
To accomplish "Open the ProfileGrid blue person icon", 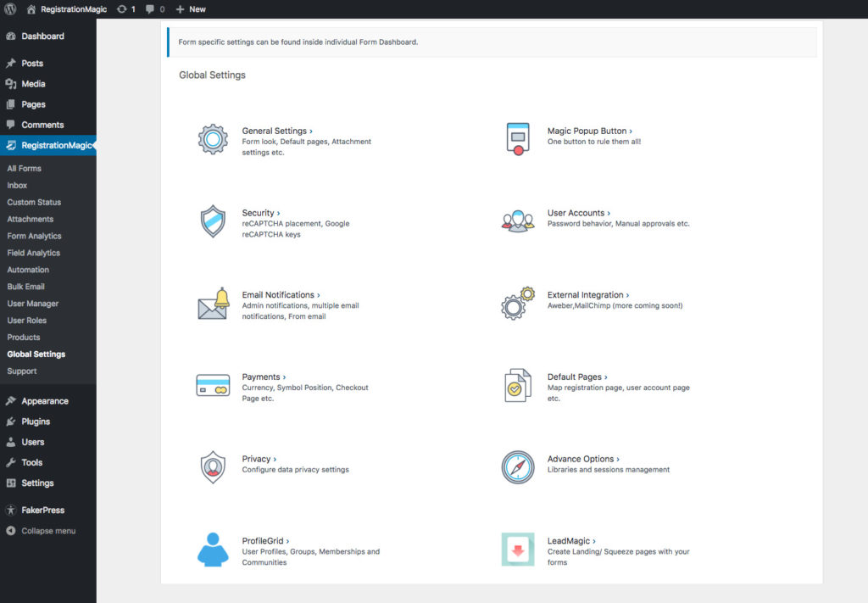I will point(213,550).
